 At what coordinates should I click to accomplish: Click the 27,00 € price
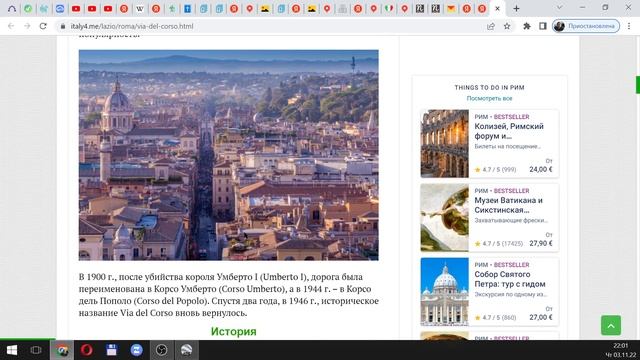540,317
